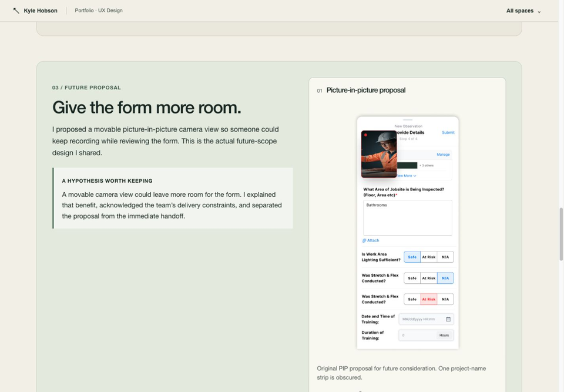Screen dimensions: 564x392
Task: Click the camera picture-in-picture thumbnail
Action: tap(379, 154)
